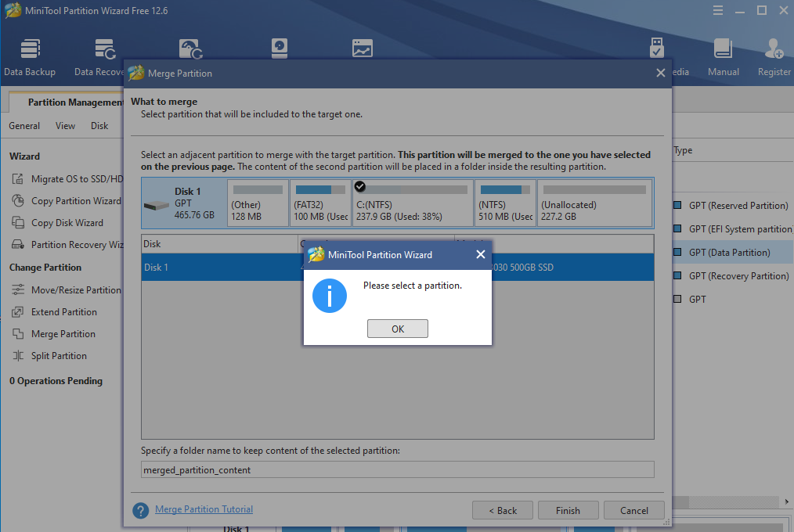The width and height of the screenshot is (794, 532).
Task: Select GPT (EFI System partition) row
Action: [733, 228]
